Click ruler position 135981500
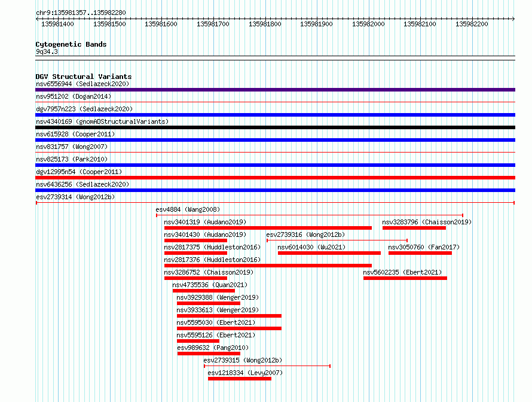Screen dimensions: 532x402 click(x=109, y=24)
